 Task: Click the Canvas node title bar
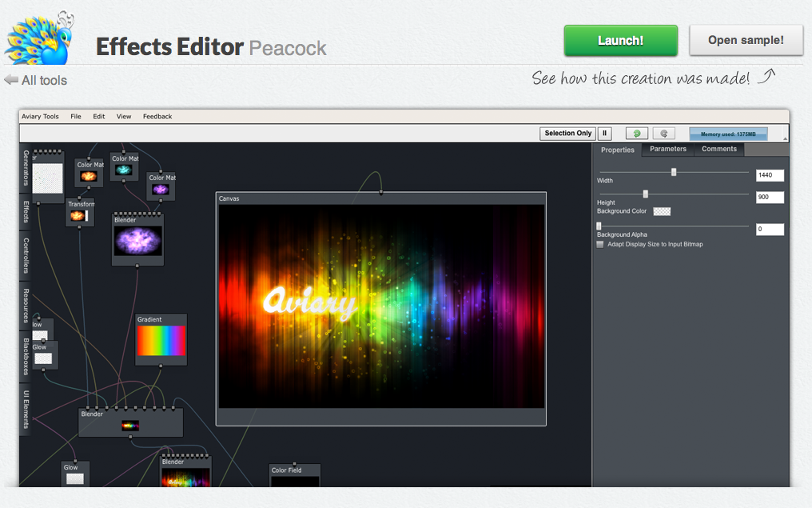pyautogui.click(x=380, y=198)
